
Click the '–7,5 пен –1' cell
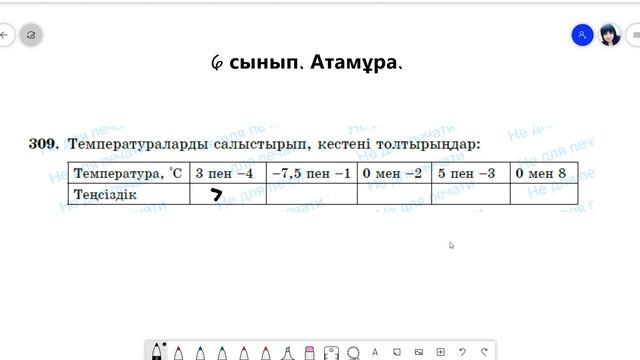pos(312,173)
